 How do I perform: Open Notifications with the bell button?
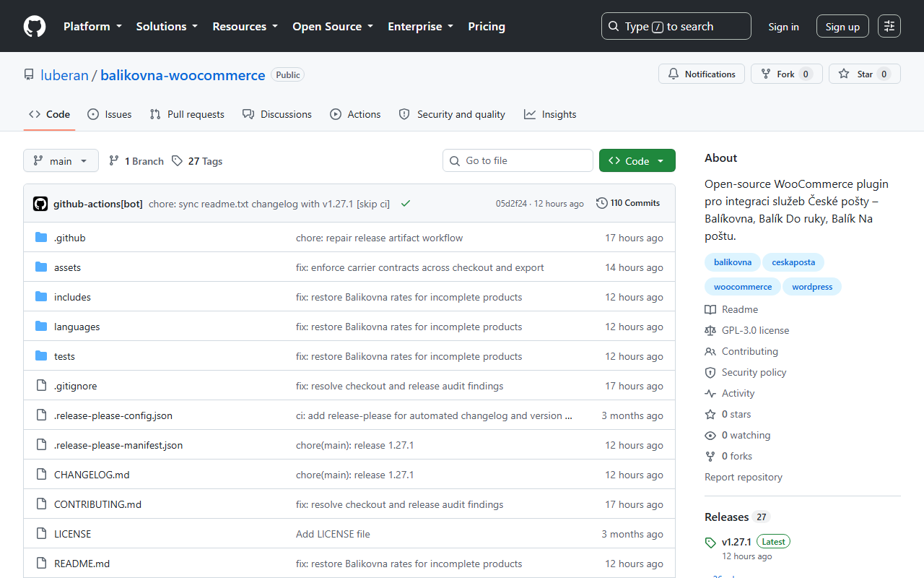pyautogui.click(x=702, y=74)
